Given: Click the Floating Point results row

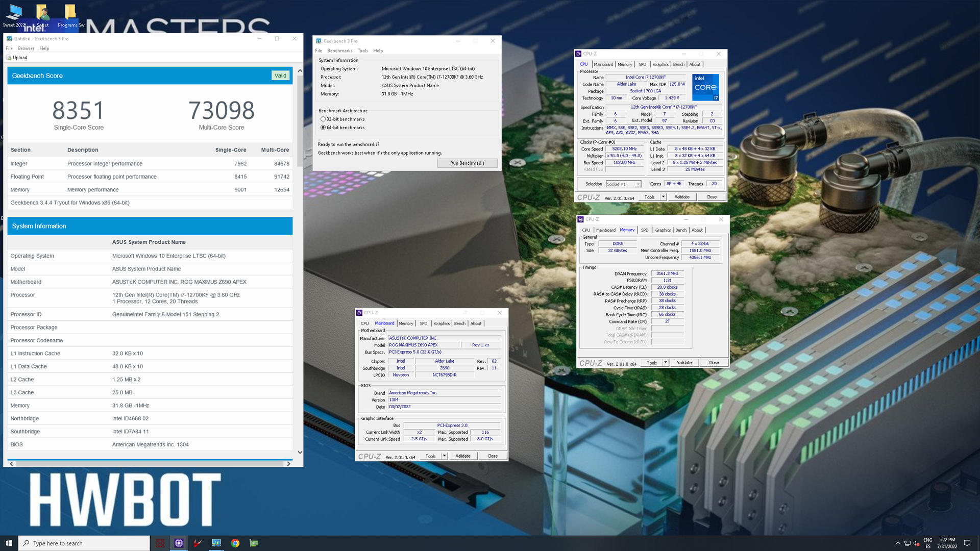Looking at the screenshot, I should click(150, 177).
